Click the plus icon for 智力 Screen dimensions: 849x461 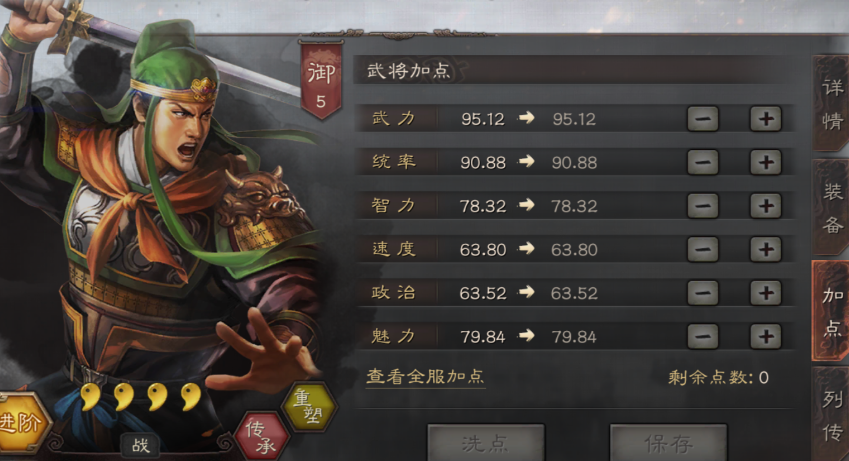point(766,206)
